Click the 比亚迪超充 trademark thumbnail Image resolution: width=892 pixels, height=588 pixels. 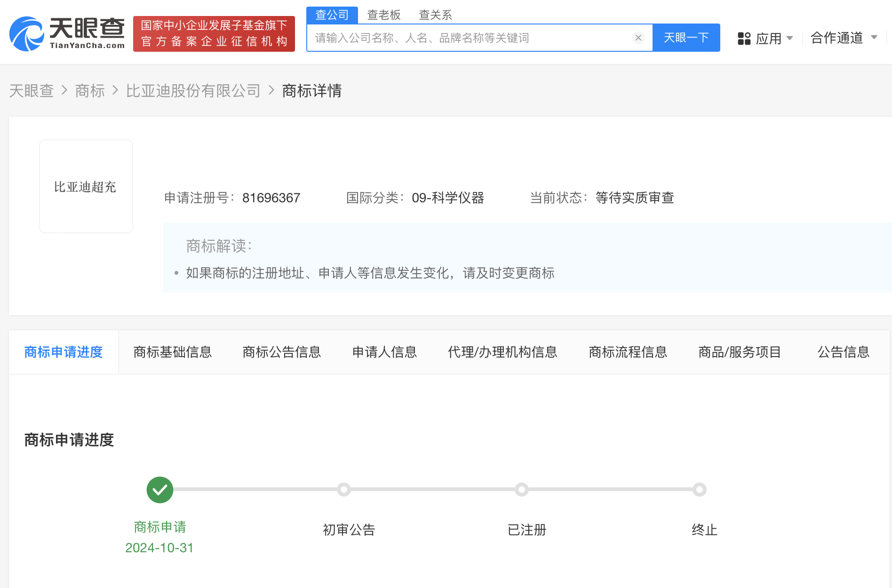(x=86, y=186)
